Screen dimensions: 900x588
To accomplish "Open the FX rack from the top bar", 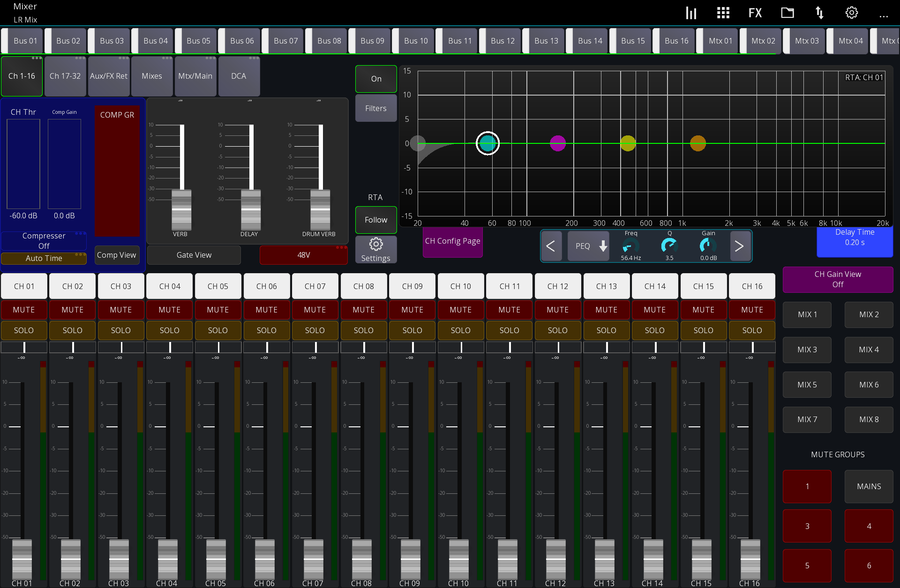I will click(x=755, y=13).
